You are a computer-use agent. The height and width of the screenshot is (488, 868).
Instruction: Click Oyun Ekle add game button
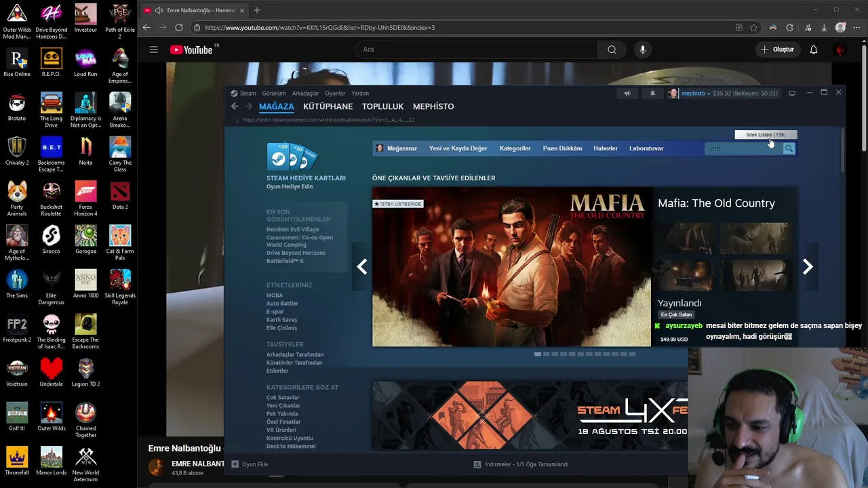click(250, 464)
